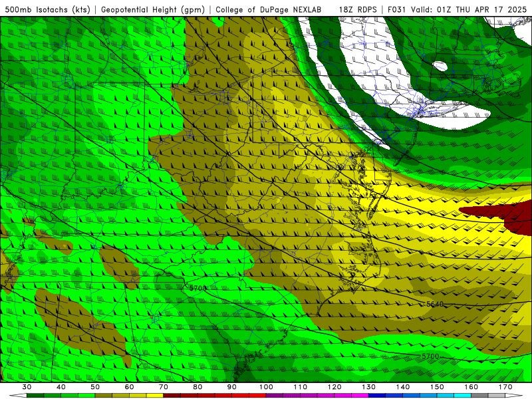This screenshot has width=532, height=399.
Task: Click the 'Geopotential Height (gpm)' header label
Action: click(153, 9)
